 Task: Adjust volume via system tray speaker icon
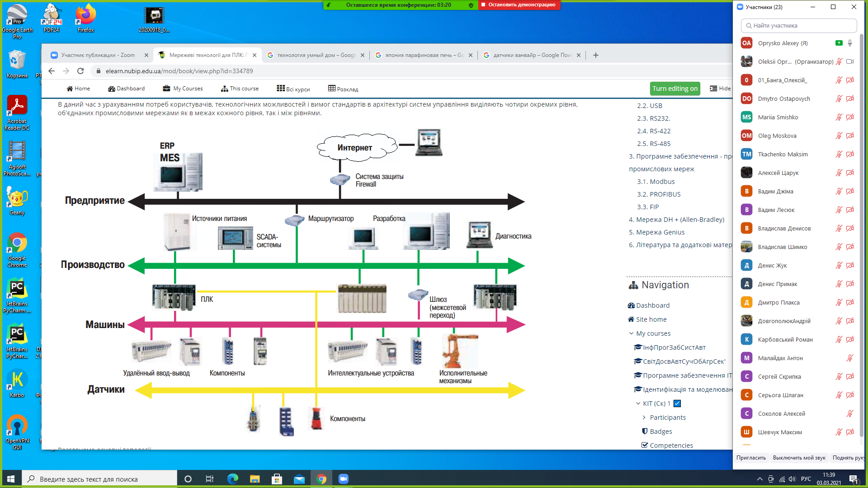click(792, 479)
